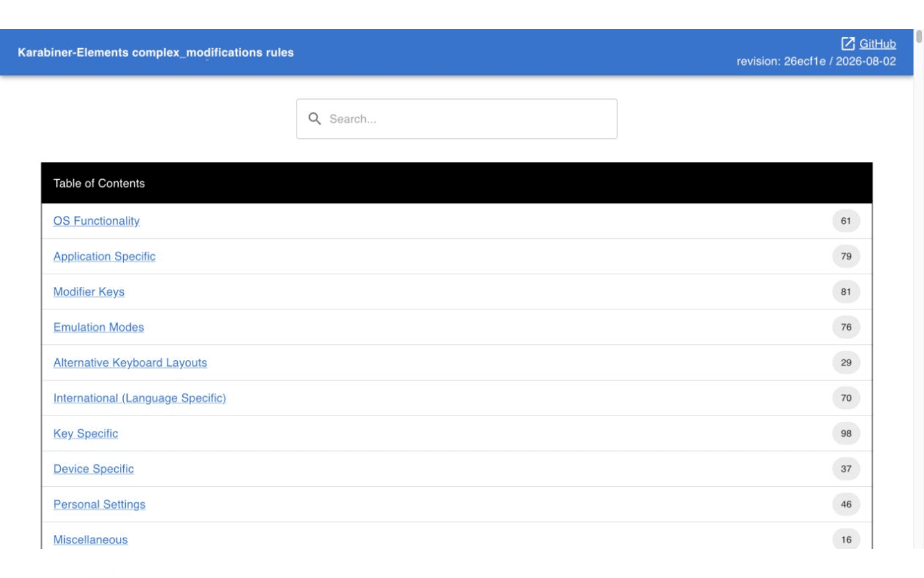
Task: Click the 46 count badge for Personal Settings
Action: point(846,504)
